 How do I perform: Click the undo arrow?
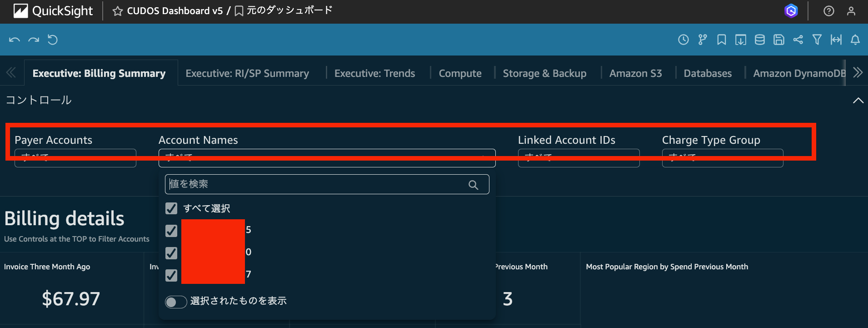(15, 40)
